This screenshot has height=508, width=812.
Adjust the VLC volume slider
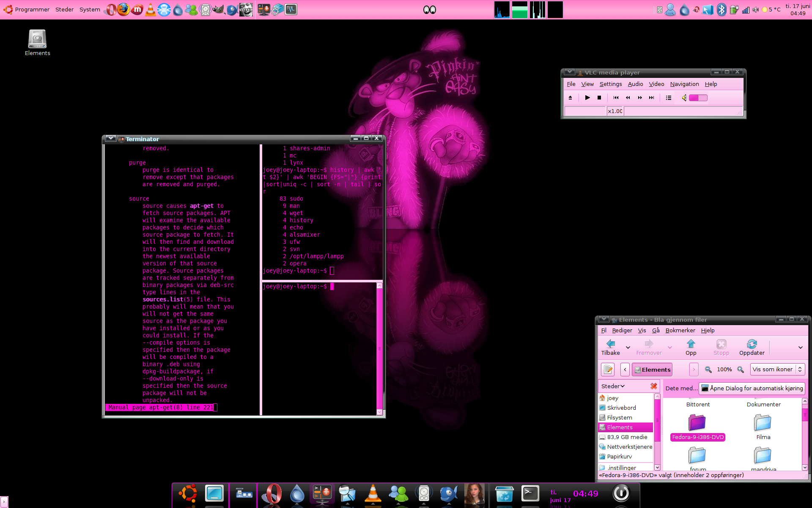pos(698,98)
